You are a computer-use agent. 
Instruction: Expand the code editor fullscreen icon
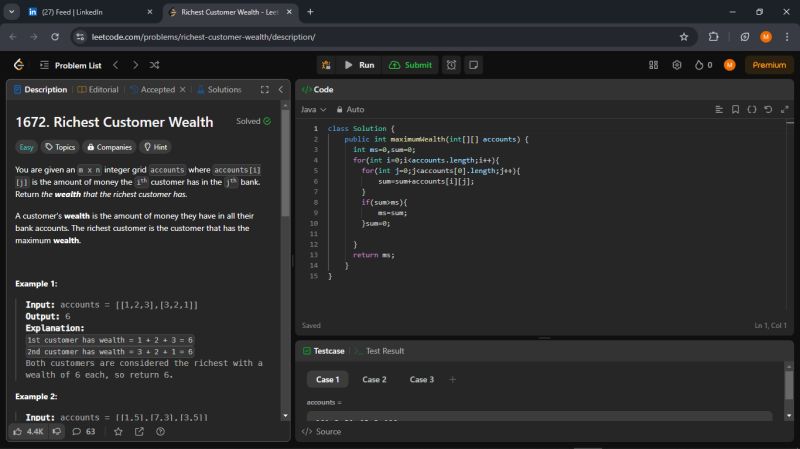[x=785, y=109]
